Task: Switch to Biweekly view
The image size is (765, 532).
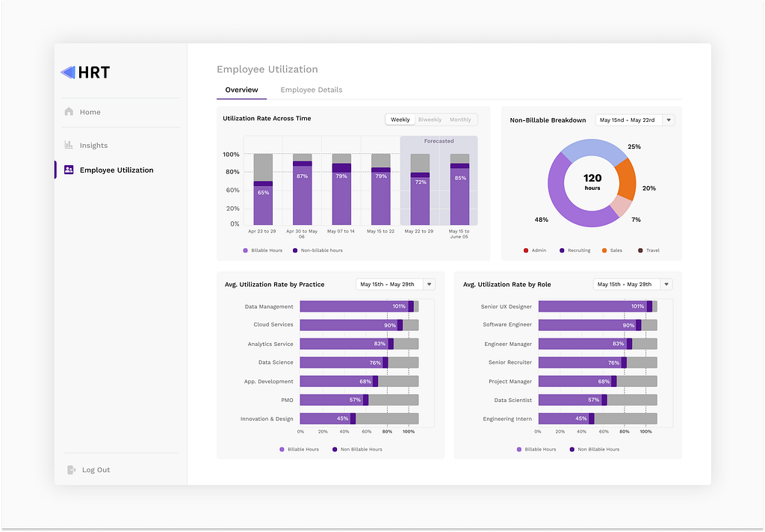Action: (430, 119)
